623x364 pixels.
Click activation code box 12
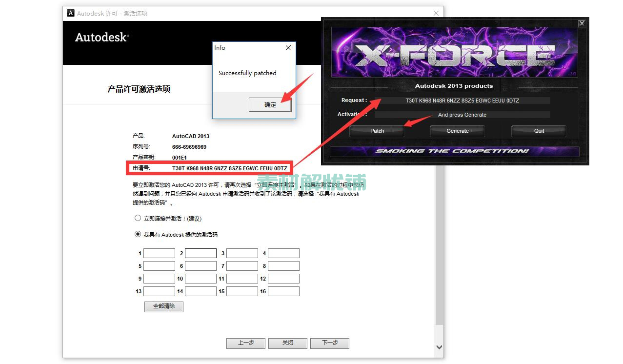click(x=283, y=279)
